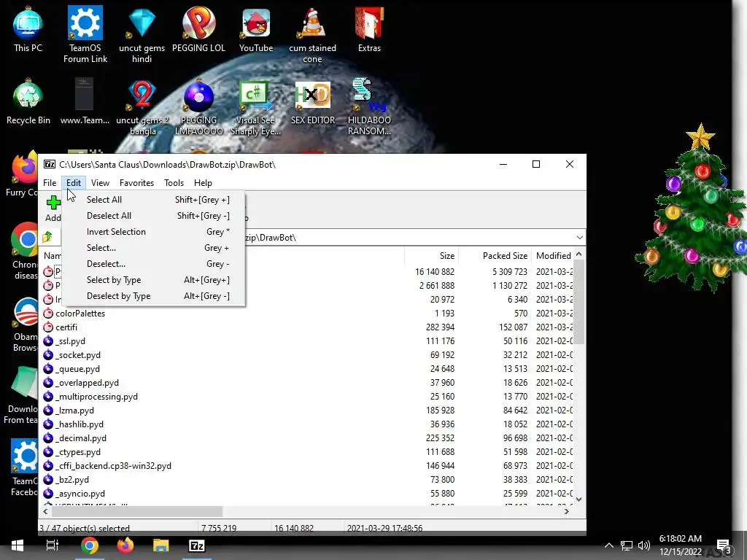Open Visual See Sharply Eye shortcut
This screenshot has width=747, height=560.
(255, 108)
